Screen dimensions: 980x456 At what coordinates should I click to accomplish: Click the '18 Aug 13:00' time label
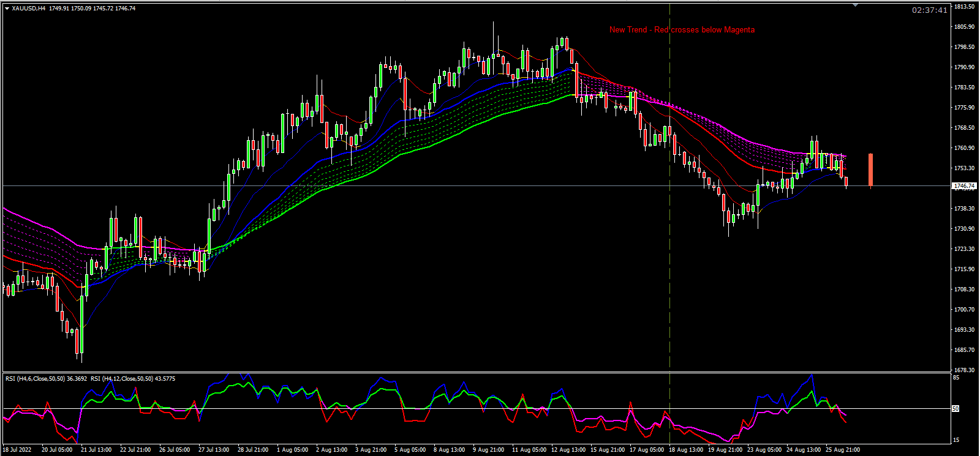click(x=686, y=450)
